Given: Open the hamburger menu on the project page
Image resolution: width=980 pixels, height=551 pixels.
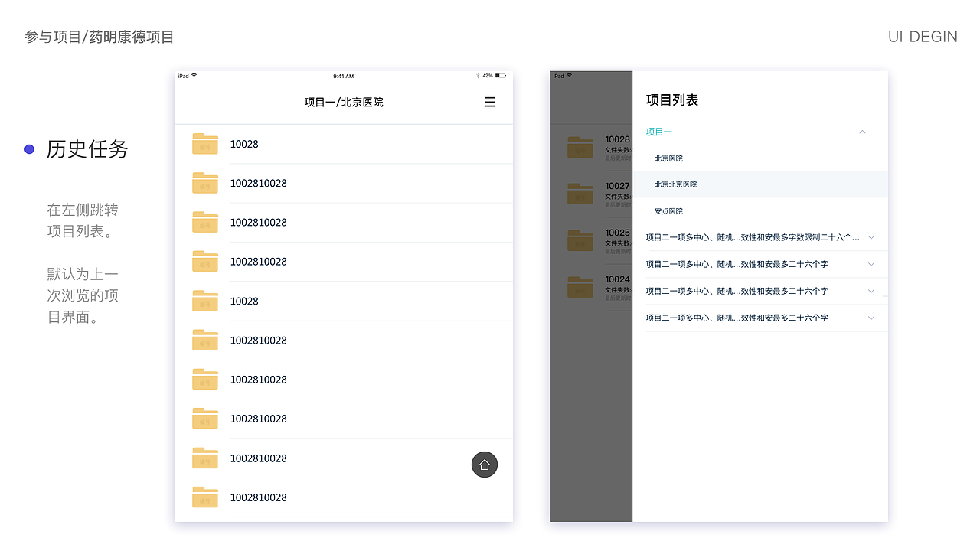Looking at the screenshot, I should coord(489,101).
